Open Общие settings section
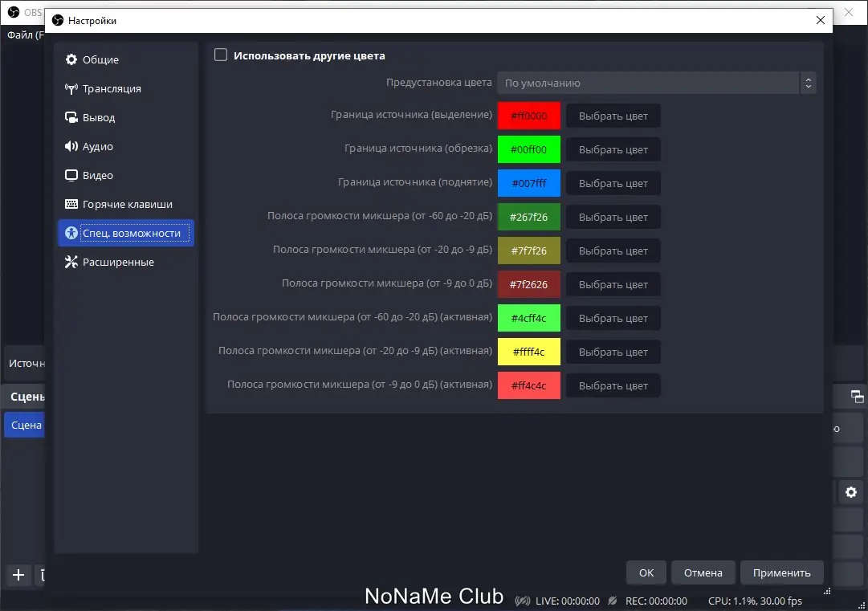 pyautogui.click(x=126, y=59)
